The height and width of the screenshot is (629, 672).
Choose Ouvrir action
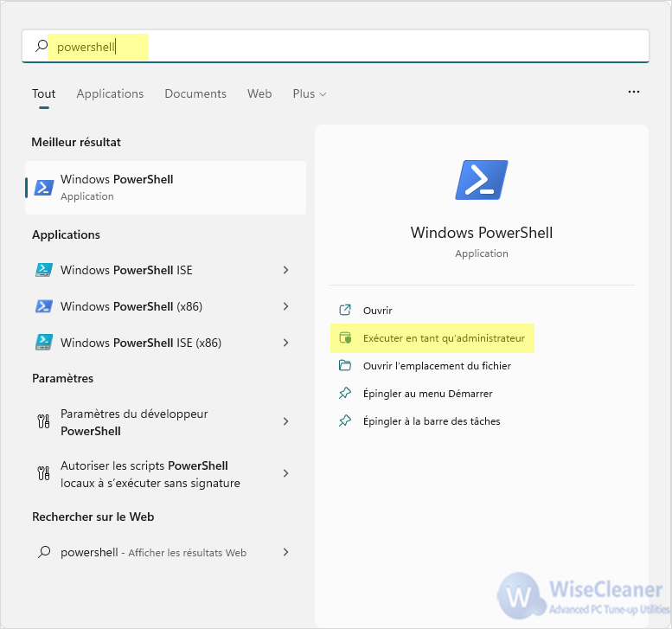pos(378,311)
